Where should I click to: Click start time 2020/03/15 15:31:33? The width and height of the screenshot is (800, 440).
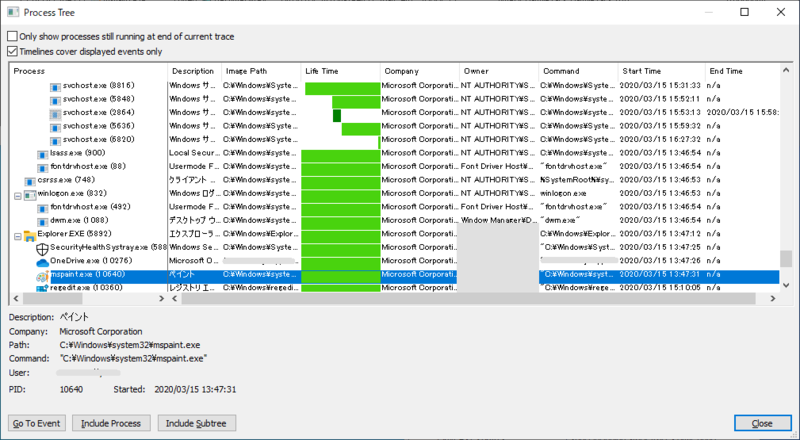point(660,85)
